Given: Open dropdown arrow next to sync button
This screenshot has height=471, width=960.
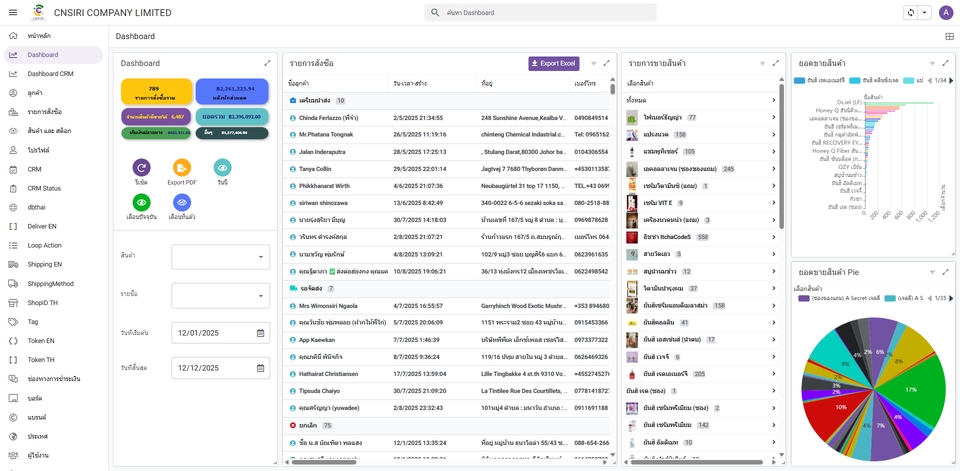Looking at the screenshot, I should click(x=924, y=13).
